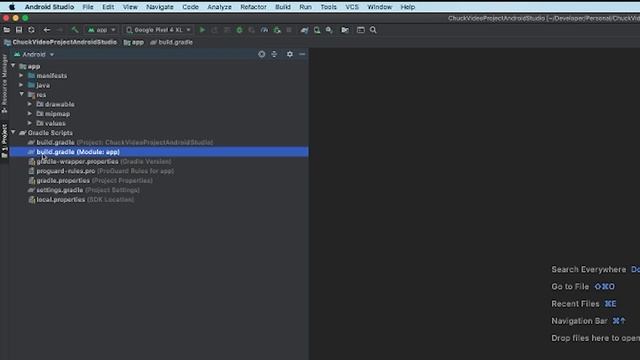Click the Sync/Reload from disk icon

(31, 30)
